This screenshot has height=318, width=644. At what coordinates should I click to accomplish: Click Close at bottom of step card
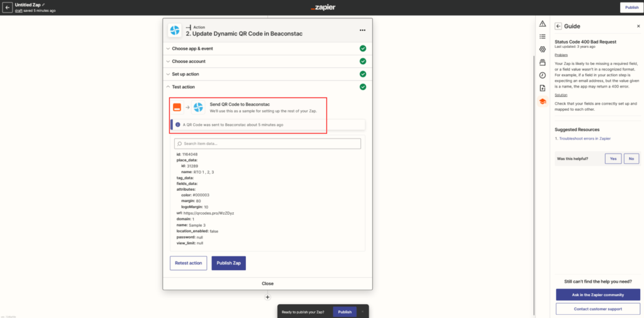point(267,283)
